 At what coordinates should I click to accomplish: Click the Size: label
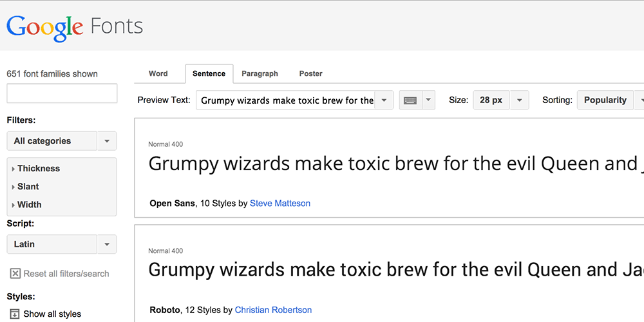(459, 100)
